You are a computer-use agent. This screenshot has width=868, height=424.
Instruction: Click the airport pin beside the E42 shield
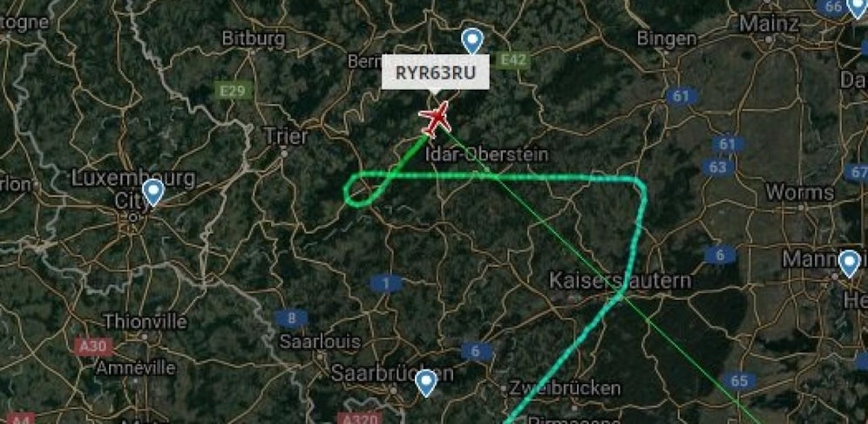472,41
